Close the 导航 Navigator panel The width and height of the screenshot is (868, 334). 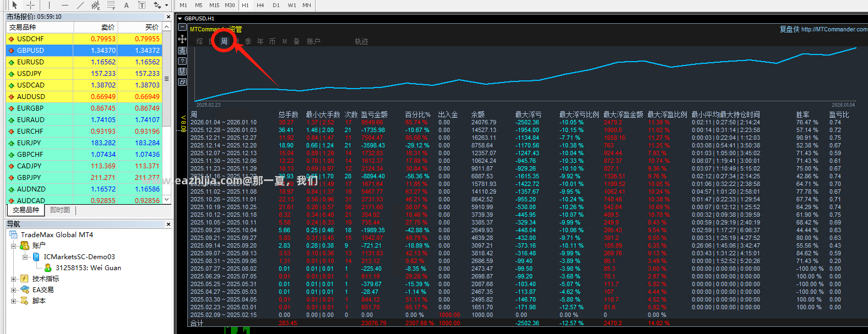(x=169, y=224)
